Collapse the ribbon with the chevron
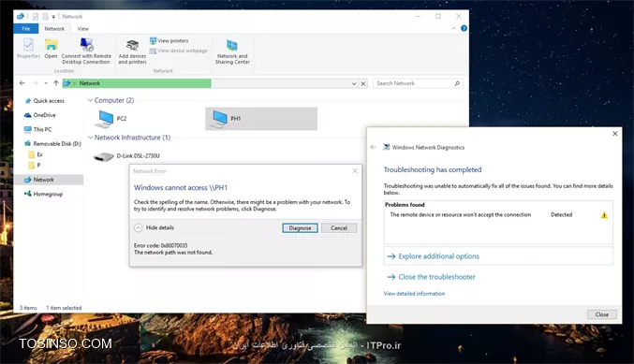The height and width of the screenshot is (364, 634). (453, 28)
